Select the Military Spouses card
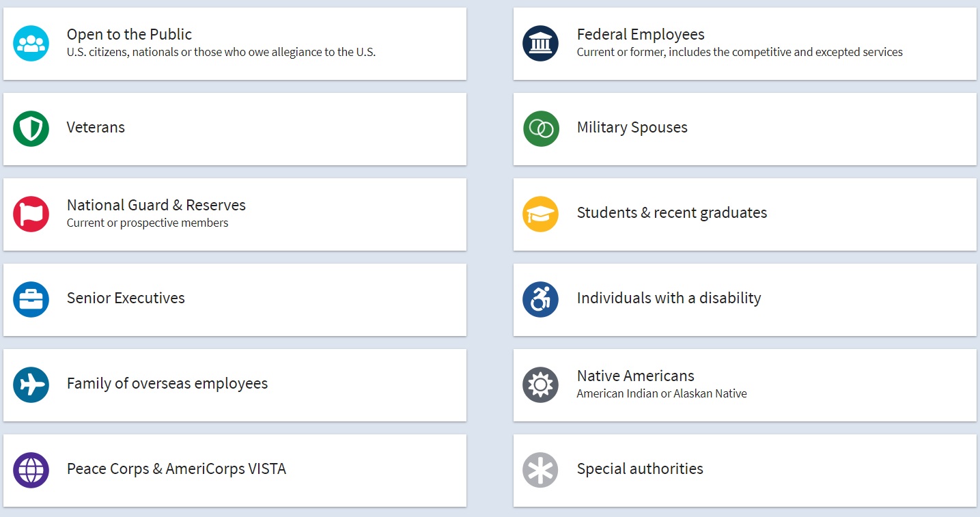 pyautogui.click(x=632, y=128)
